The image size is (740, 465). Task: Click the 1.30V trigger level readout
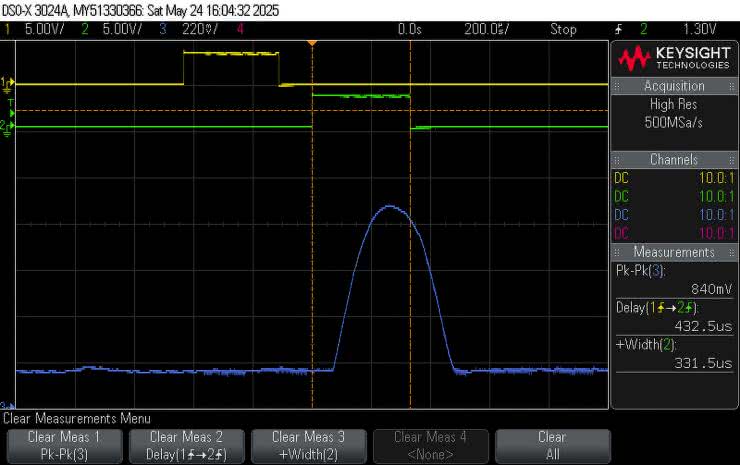click(697, 30)
